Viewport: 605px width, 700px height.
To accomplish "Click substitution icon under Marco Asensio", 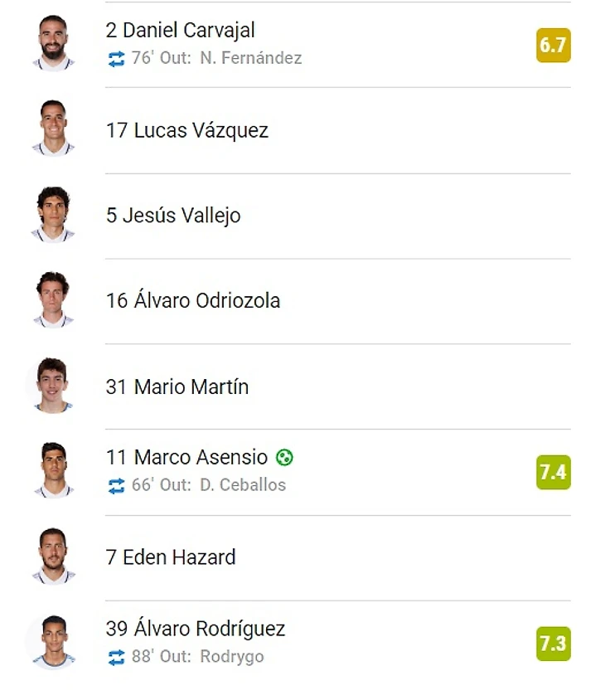I will (116, 486).
